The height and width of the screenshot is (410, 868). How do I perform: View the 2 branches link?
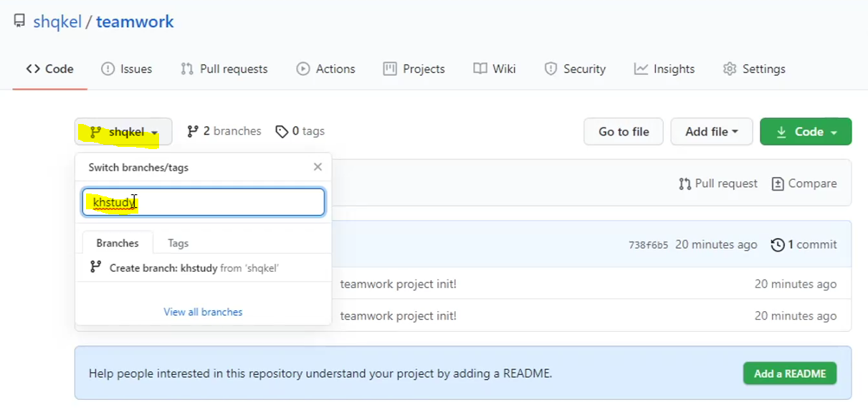tap(224, 131)
